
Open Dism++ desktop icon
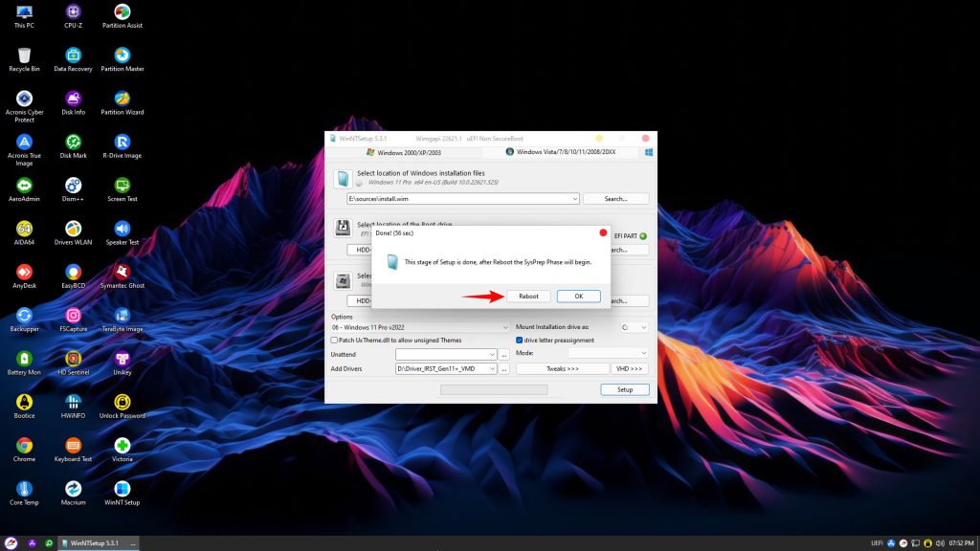click(x=73, y=189)
